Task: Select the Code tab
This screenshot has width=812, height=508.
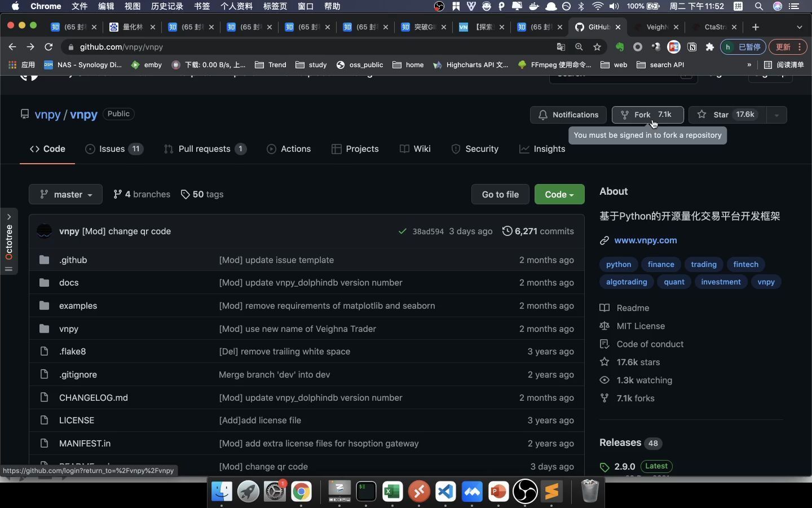Action: coord(47,149)
